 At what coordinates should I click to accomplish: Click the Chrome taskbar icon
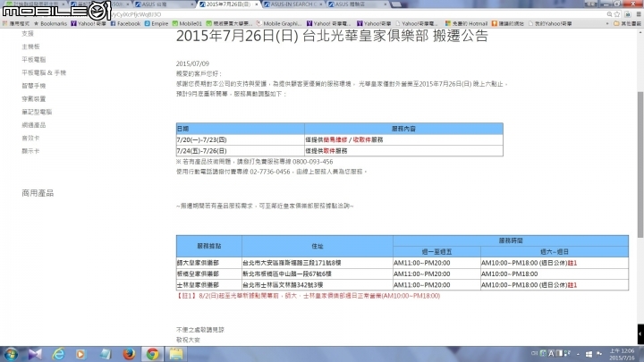coord(152,354)
